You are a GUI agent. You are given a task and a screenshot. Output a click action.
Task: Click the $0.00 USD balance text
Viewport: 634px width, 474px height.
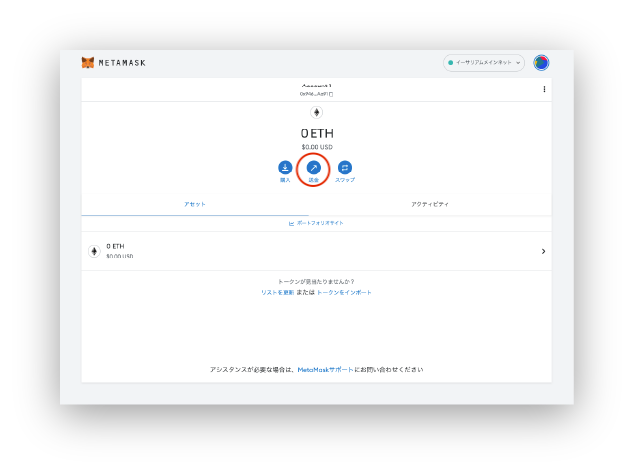click(x=317, y=147)
